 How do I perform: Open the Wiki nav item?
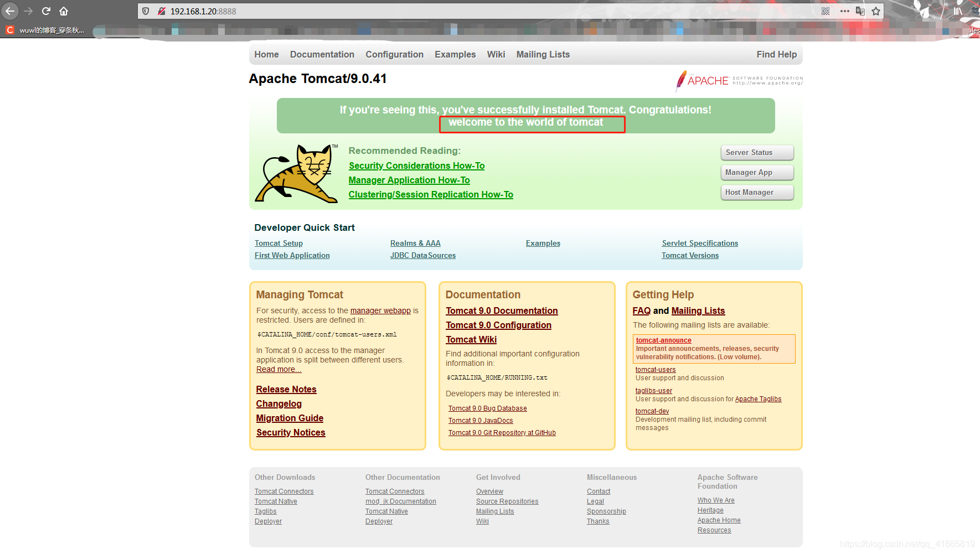click(496, 54)
